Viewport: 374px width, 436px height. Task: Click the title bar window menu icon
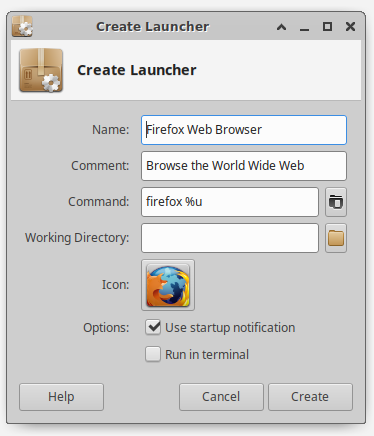click(22, 26)
